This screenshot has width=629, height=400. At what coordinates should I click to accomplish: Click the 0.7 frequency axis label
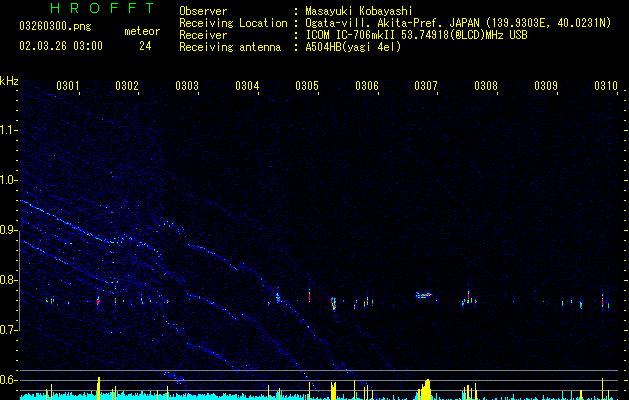7,330
